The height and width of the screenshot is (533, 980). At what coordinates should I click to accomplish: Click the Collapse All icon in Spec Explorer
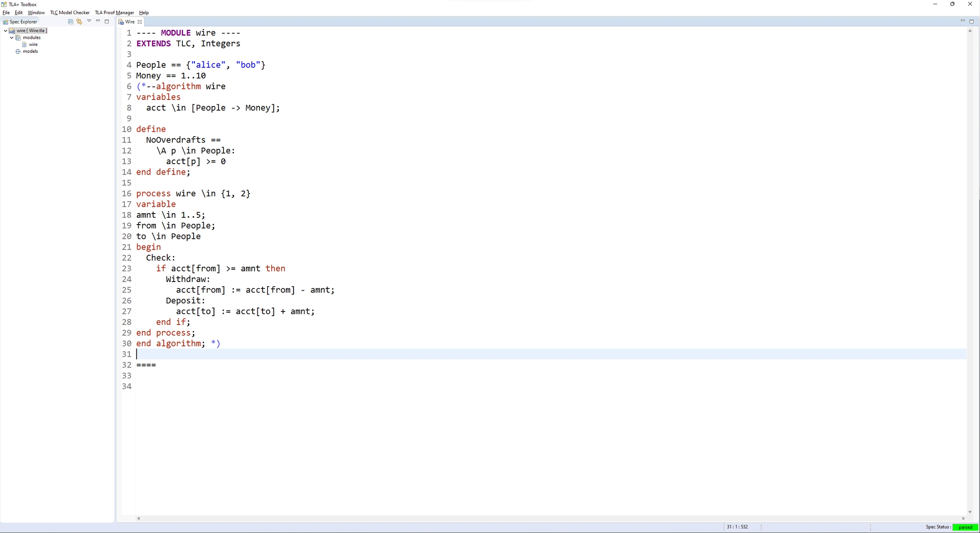[71, 22]
